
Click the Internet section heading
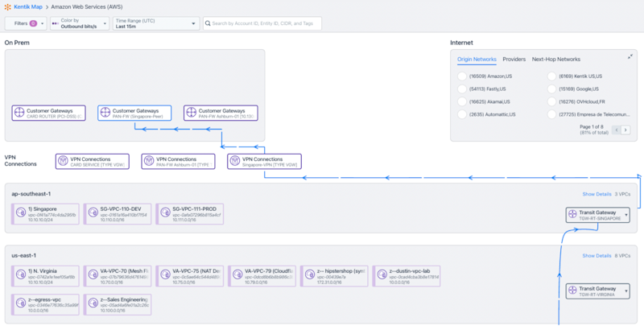[x=461, y=43]
